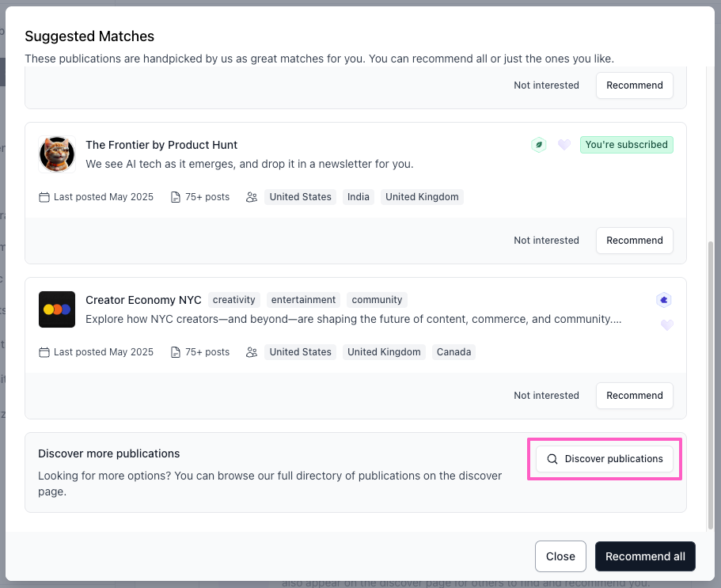Click the green leaf badge on The Frontier

[x=539, y=145]
